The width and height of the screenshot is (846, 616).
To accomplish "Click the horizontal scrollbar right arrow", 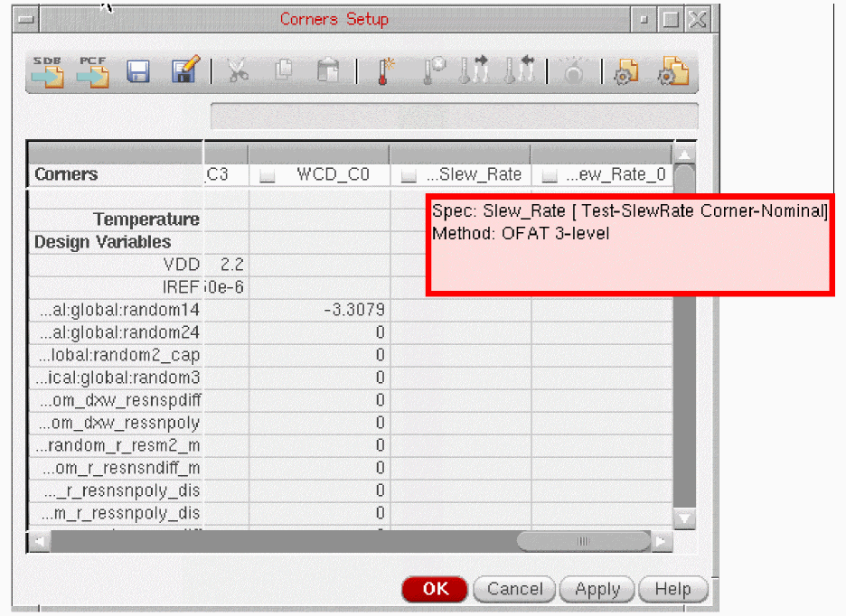I will pos(661,542).
